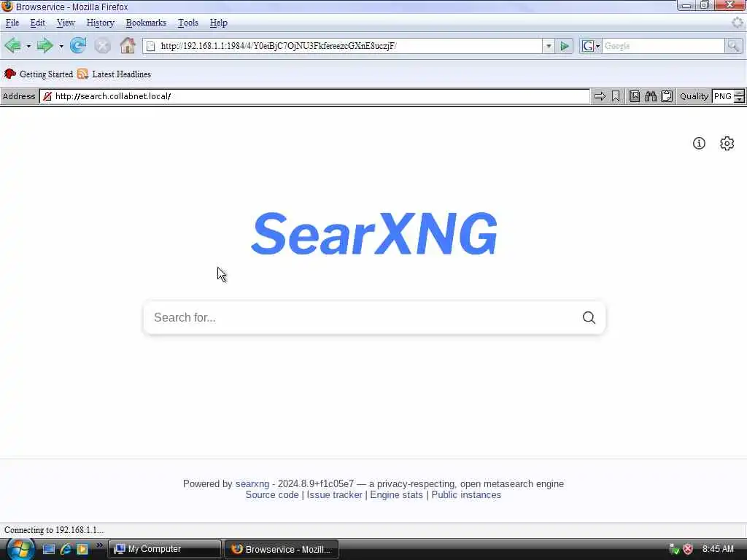Click the green Go button next to URL bar
Screen dimensions: 747x560
(565, 46)
